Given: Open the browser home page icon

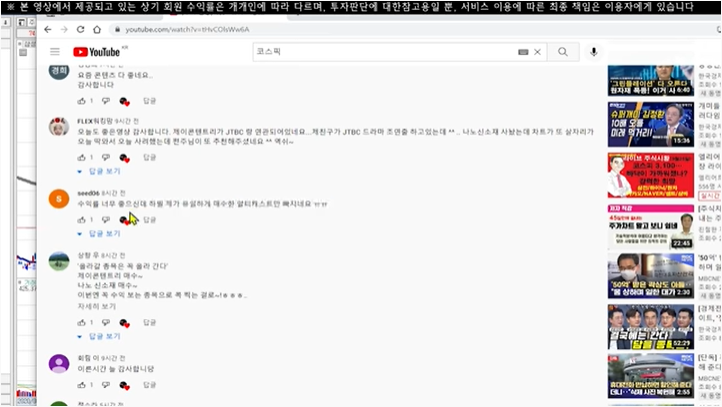Looking at the screenshot, I should coord(97,29).
